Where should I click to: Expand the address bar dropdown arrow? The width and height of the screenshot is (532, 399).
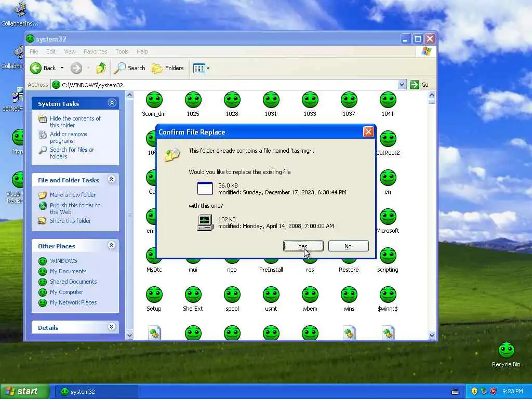pyautogui.click(x=402, y=85)
